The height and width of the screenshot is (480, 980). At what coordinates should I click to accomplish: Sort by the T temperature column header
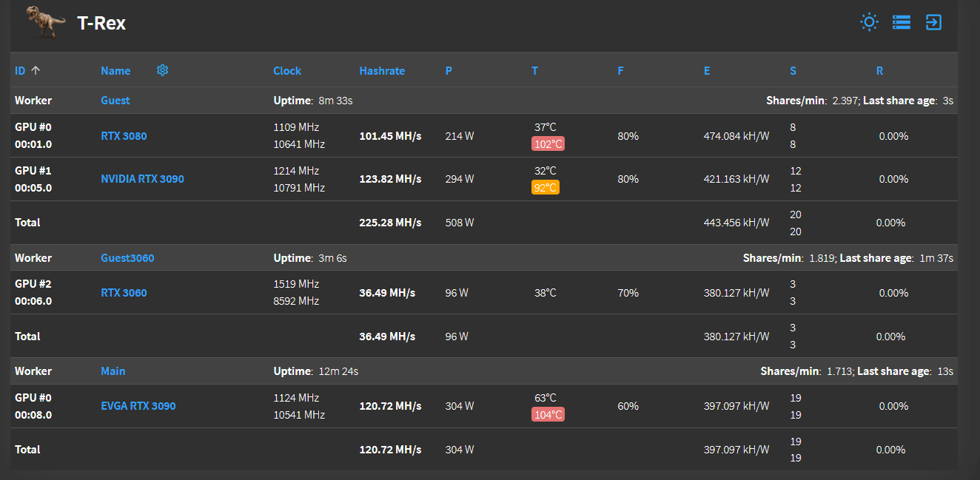click(x=534, y=71)
